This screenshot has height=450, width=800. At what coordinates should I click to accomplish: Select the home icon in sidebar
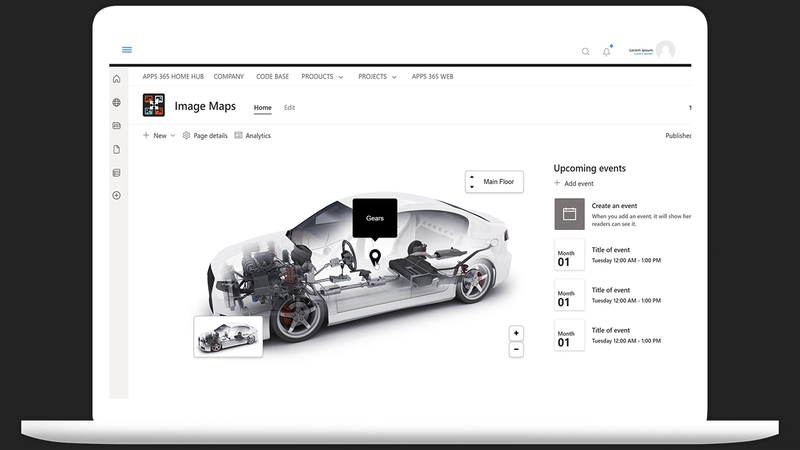(x=117, y=79)
